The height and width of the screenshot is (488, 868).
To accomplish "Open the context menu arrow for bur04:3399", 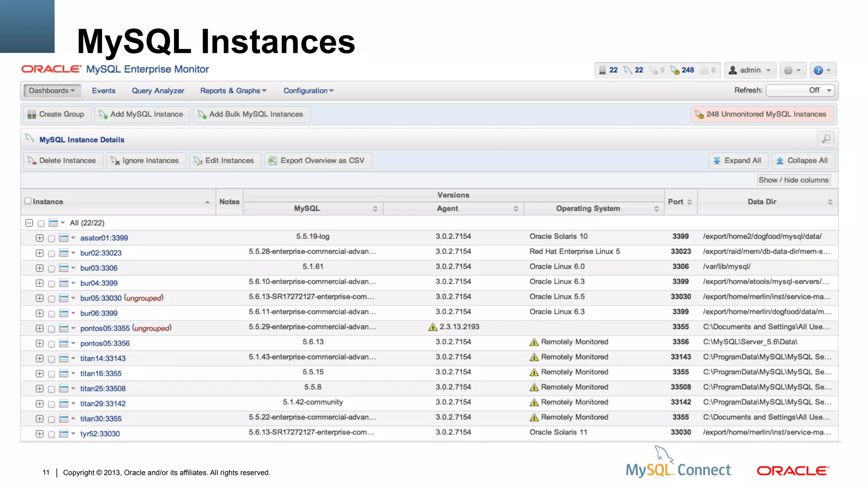I will (x=73, y=283).
